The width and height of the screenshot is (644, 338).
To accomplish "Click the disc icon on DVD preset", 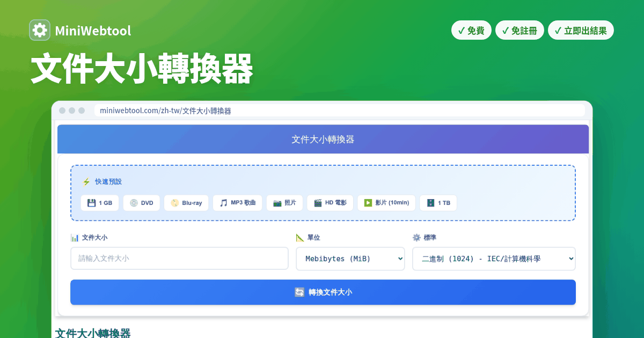I will click(x=134, y=203).
